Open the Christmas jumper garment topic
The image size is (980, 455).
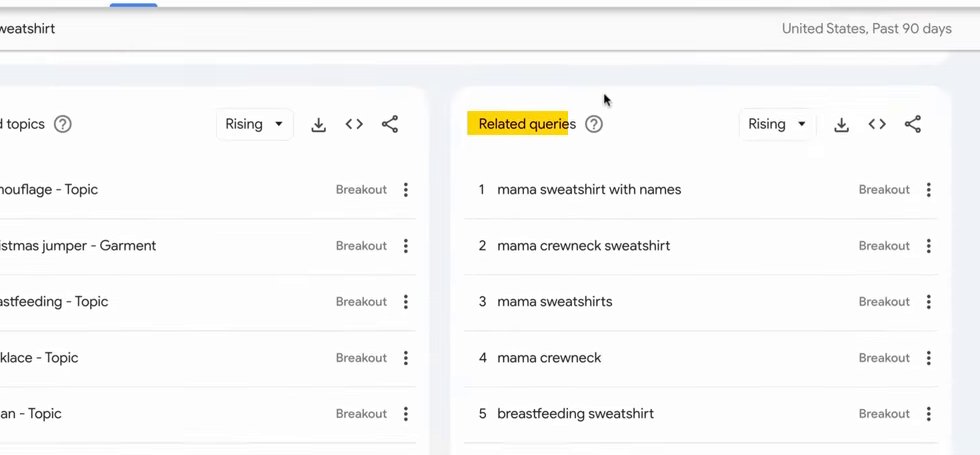point(78,246)
